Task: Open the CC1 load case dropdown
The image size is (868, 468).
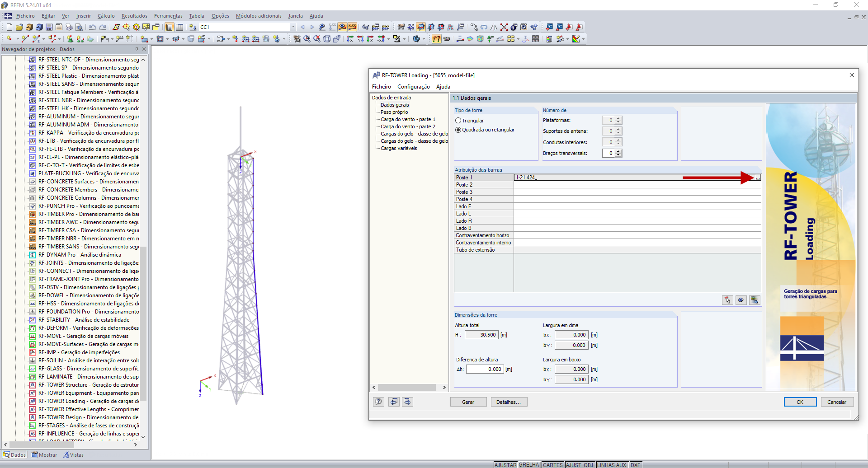Action: pyautogui.click(x=292, y=27)
